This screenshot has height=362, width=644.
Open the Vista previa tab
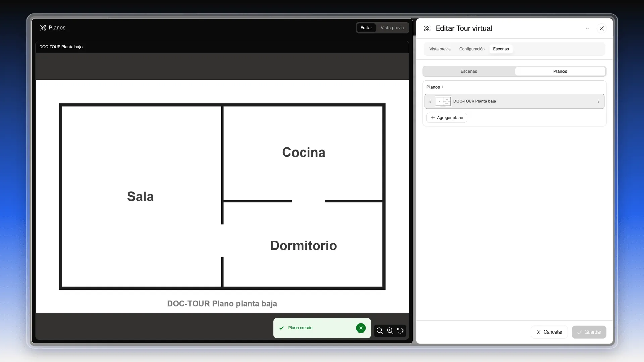pyautogui.click(x=440, y=49)
